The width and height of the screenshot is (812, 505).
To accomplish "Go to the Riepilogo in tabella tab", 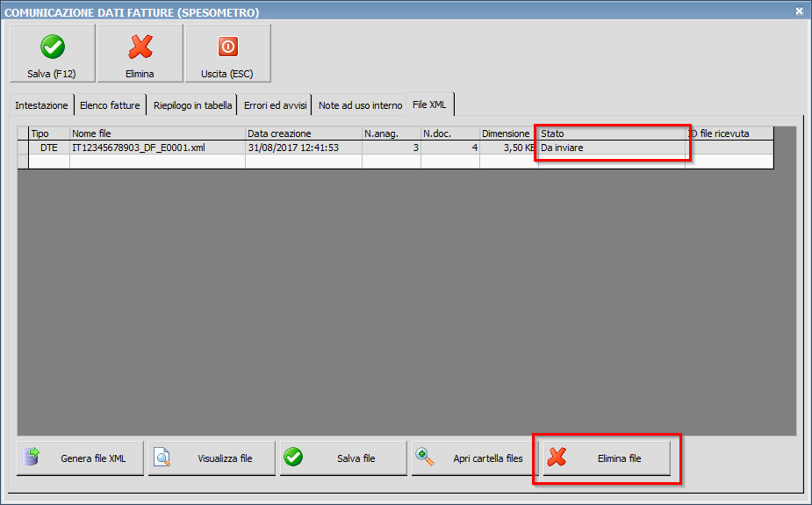I will pyautogui.click(x=192, y=105).
